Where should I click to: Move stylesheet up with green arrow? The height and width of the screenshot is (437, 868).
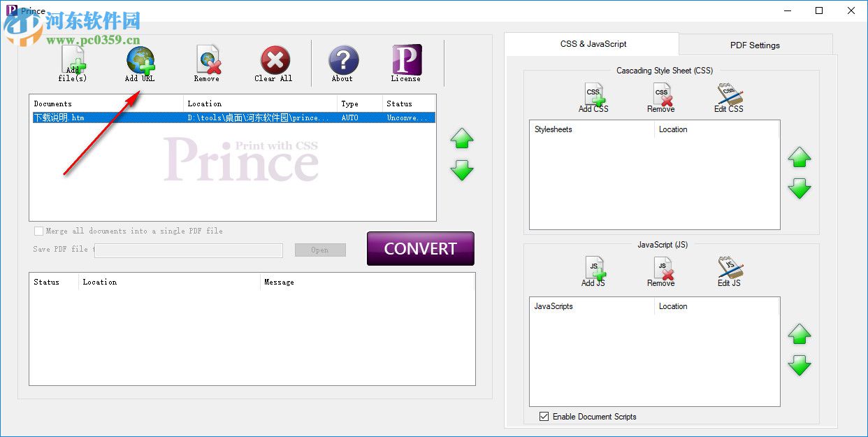800,157
